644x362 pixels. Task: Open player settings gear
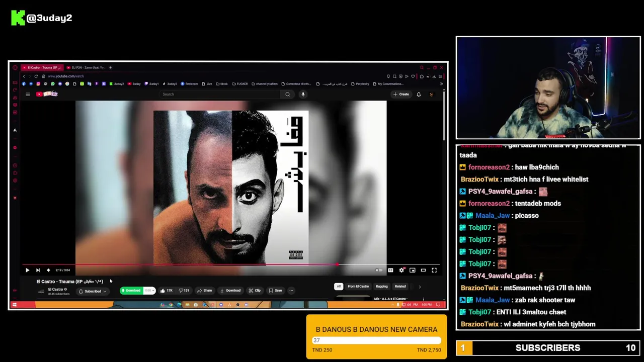[401, 270]
